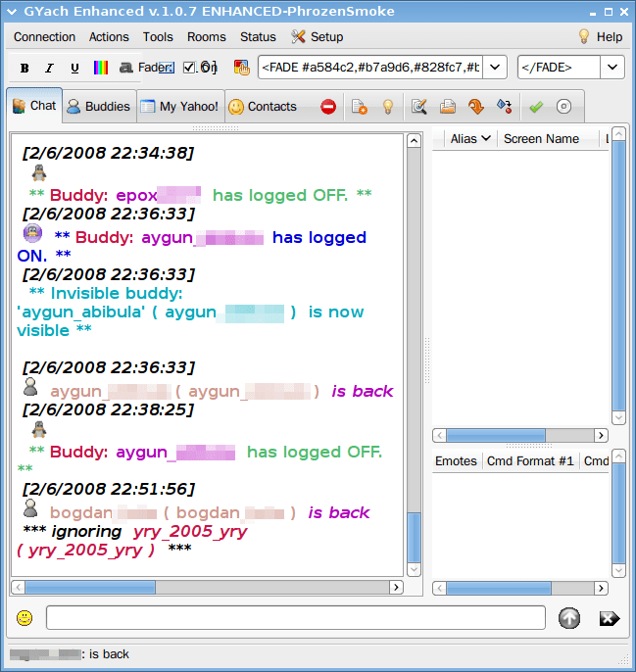Click the orange curved arrow icon
636x672 pixels.
pos(476,107)
